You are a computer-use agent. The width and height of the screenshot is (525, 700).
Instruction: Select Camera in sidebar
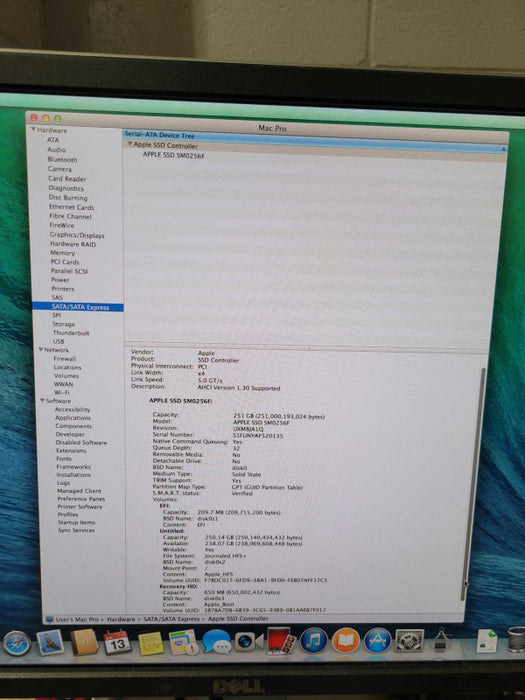(59, 169)
